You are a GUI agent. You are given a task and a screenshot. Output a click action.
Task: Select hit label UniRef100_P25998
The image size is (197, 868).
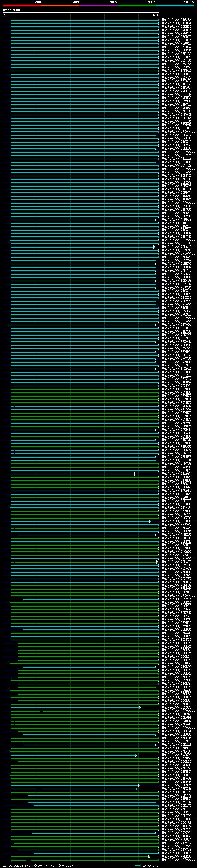177,101
